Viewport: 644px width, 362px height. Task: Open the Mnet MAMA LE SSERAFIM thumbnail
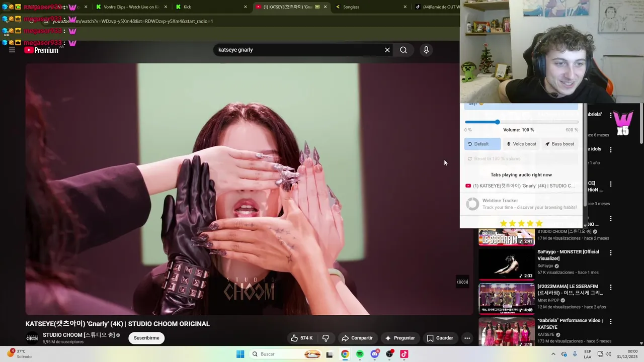click(x=507, y=299)
